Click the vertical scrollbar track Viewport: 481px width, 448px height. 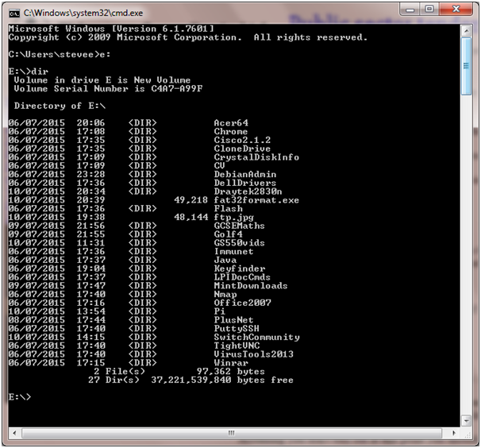[x=468, y=238]
